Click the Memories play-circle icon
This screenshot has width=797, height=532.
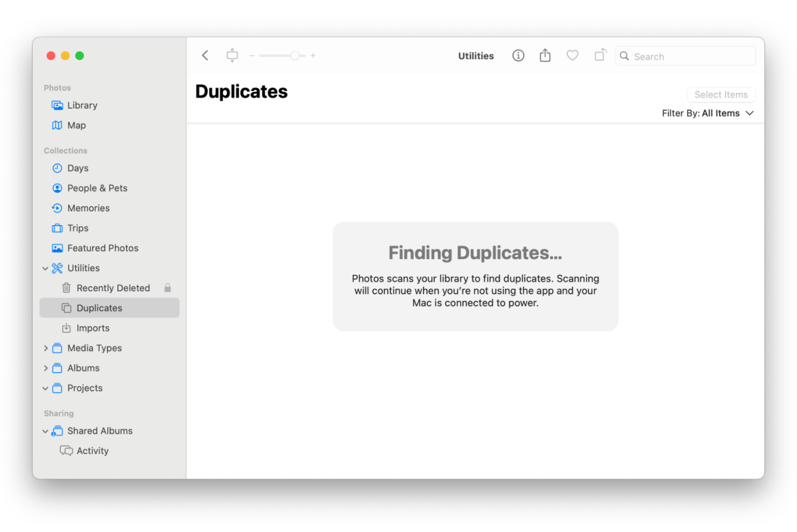[x=57, y=208]
